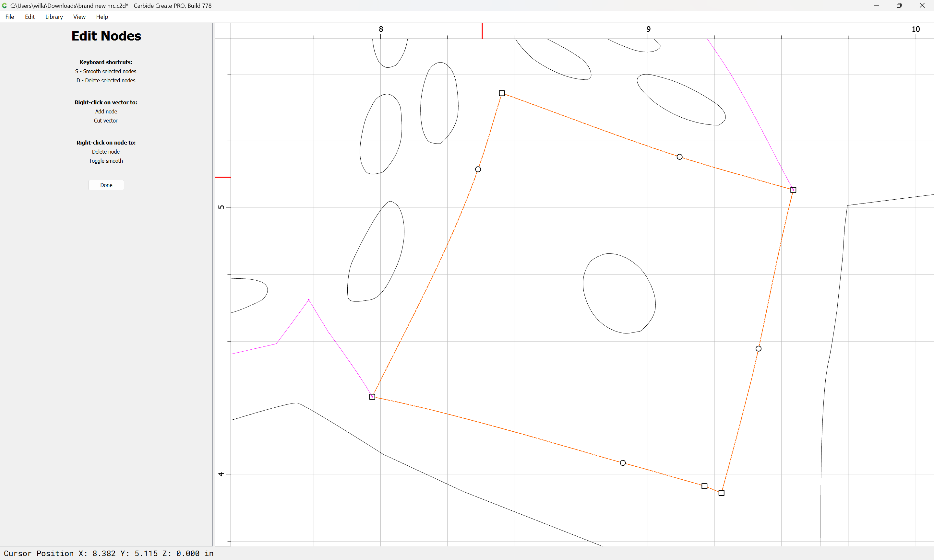
Task: Click the 'Delete node' hint text
Action: pyautogui.click(x=106, y=152)
